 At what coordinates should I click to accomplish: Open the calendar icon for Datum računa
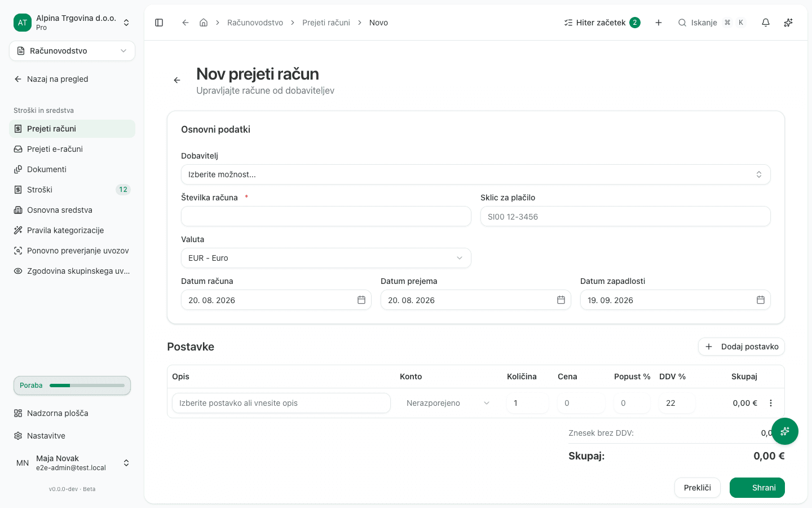pyautogui.click(x=361, y=300)
